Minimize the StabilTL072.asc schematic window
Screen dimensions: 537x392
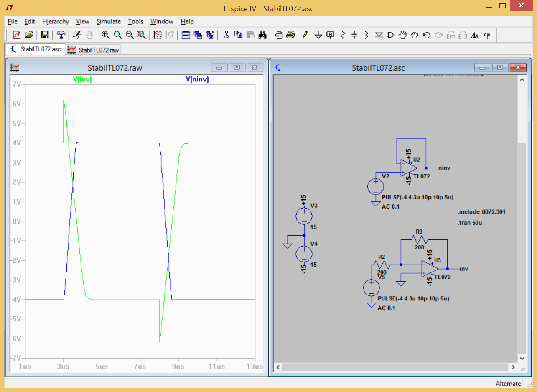coord(483,67)
